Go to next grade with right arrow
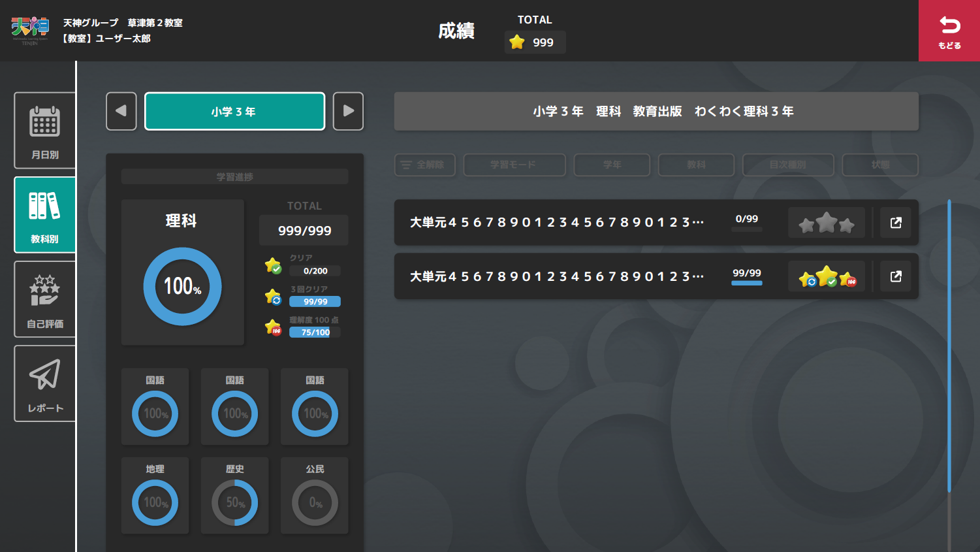The image size is (980, 552). point(348,111)
